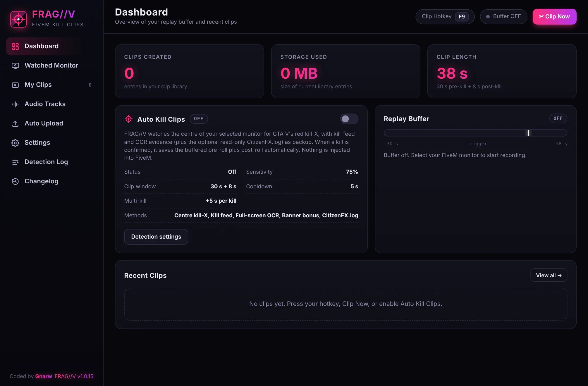Click the My Clips count badge 0
Screen dimensions: 588x386
(x=90, y=85)
